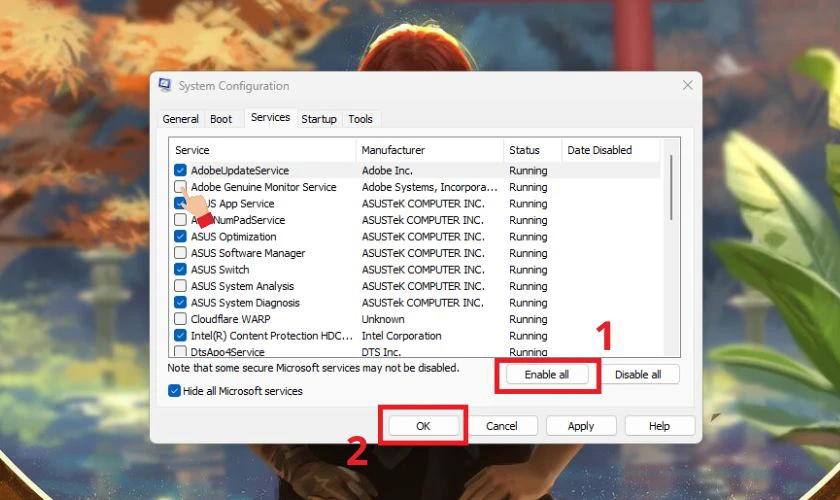Click the Disable all button
Viewport: 840px width, 500px height.
coord(638,375)
